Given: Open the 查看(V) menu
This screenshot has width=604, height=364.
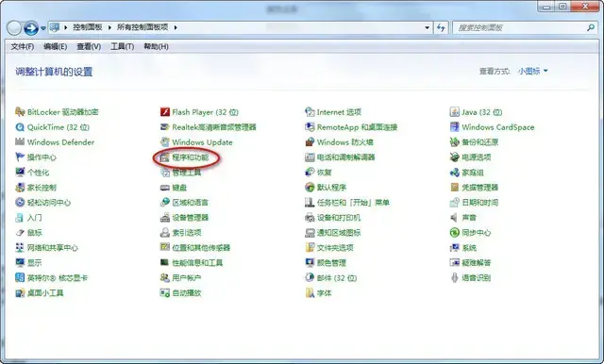Looking at the screenshot, I should coord(89,46).
